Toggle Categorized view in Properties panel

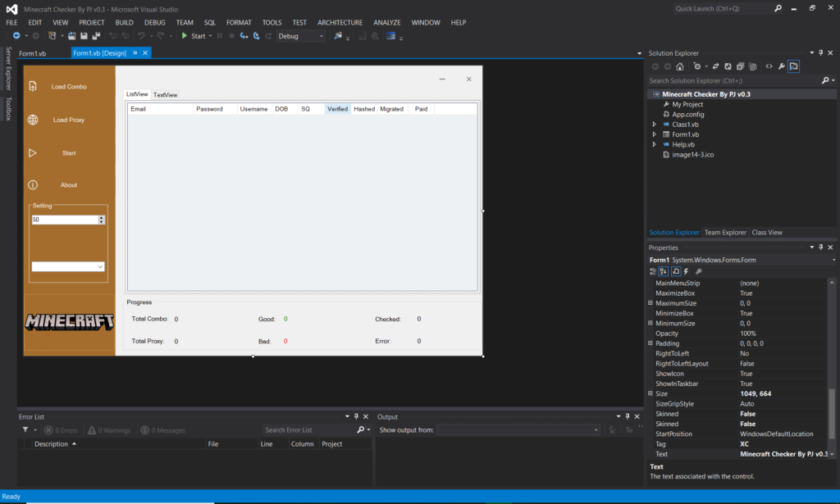point(652,271)
